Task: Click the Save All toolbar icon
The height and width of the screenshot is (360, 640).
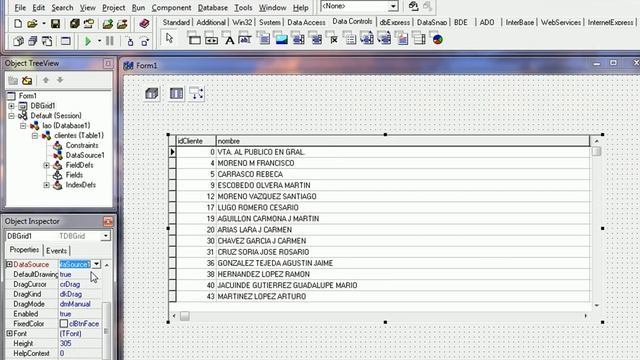Action: click(74, 24)
